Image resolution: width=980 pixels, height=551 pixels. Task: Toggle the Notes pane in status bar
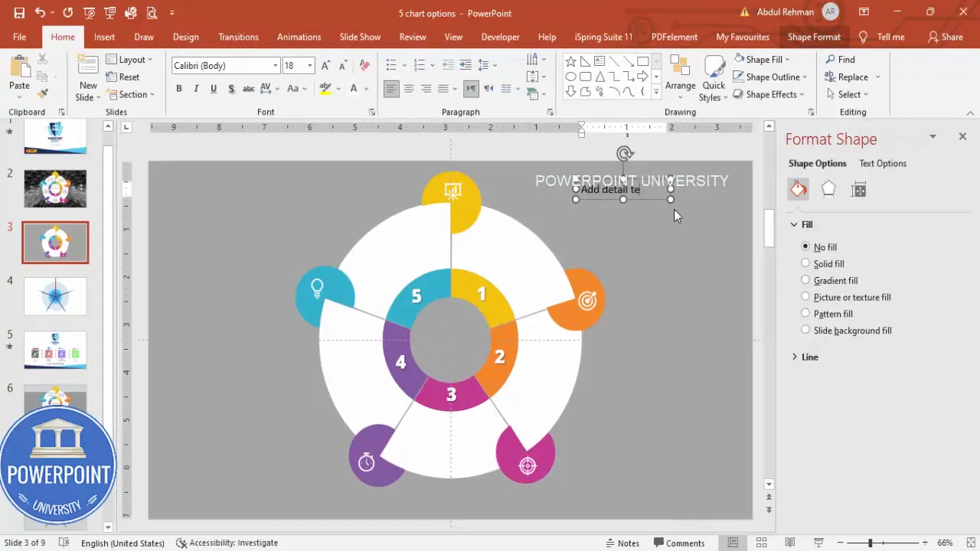click(x=622, y=543)
